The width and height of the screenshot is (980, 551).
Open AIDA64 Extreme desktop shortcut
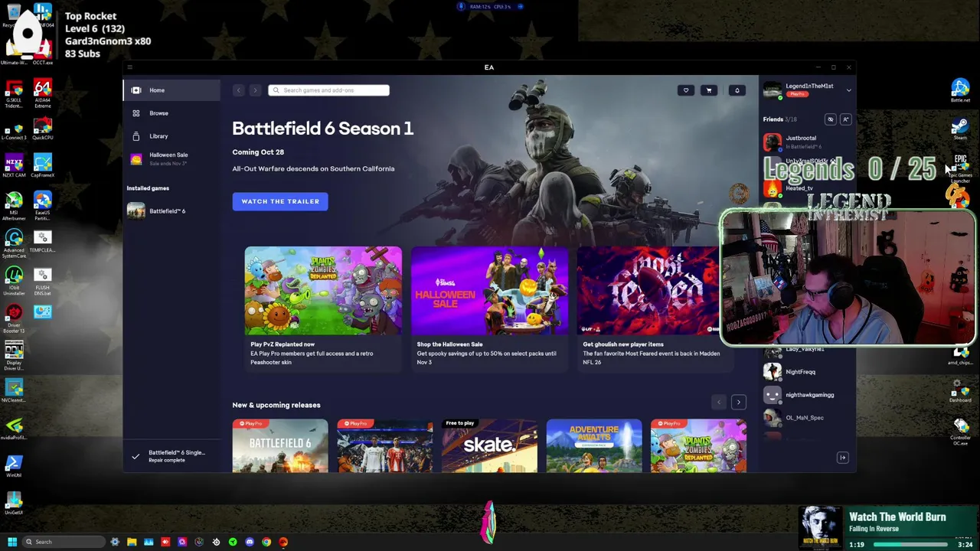point(43,93)
